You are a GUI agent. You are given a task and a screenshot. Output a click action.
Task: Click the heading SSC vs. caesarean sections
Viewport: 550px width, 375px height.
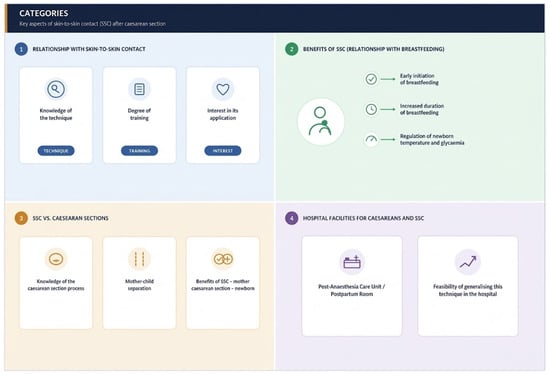point(71,218)
